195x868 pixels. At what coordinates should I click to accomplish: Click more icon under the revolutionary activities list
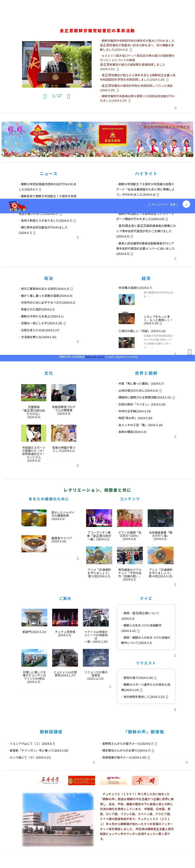(175, 108)
